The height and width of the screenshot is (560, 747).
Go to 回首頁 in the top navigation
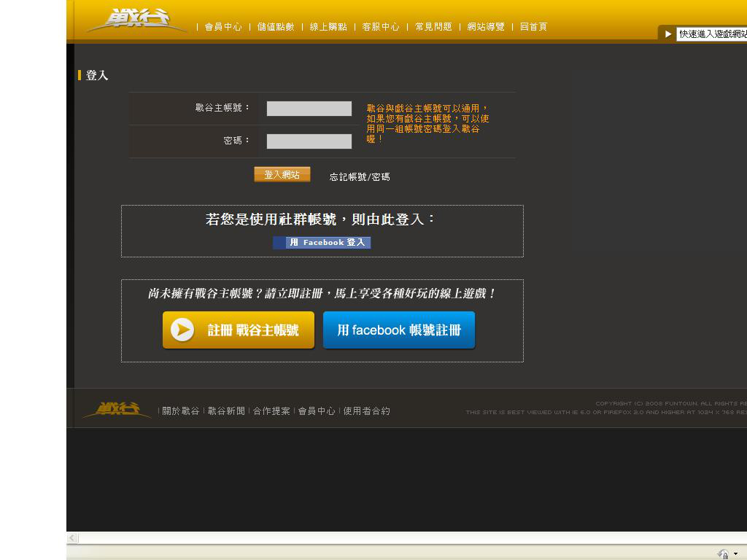point(533,27)
